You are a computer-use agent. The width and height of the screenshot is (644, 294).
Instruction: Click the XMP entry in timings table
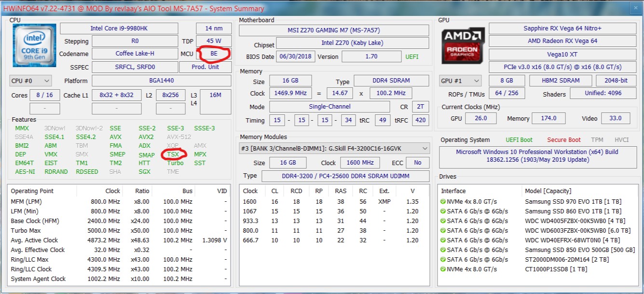coord(384,201)
